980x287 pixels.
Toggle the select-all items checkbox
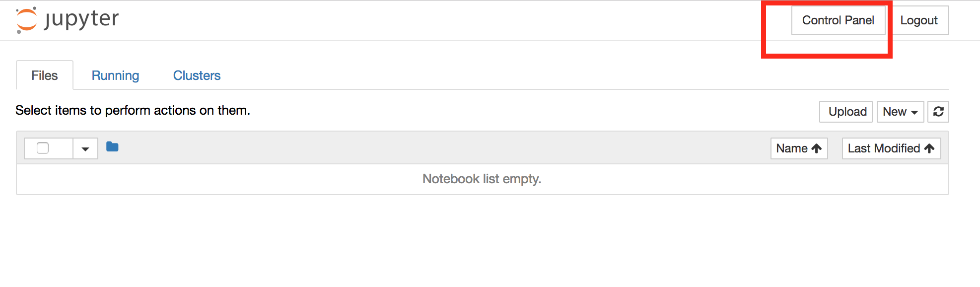(43, 148)
